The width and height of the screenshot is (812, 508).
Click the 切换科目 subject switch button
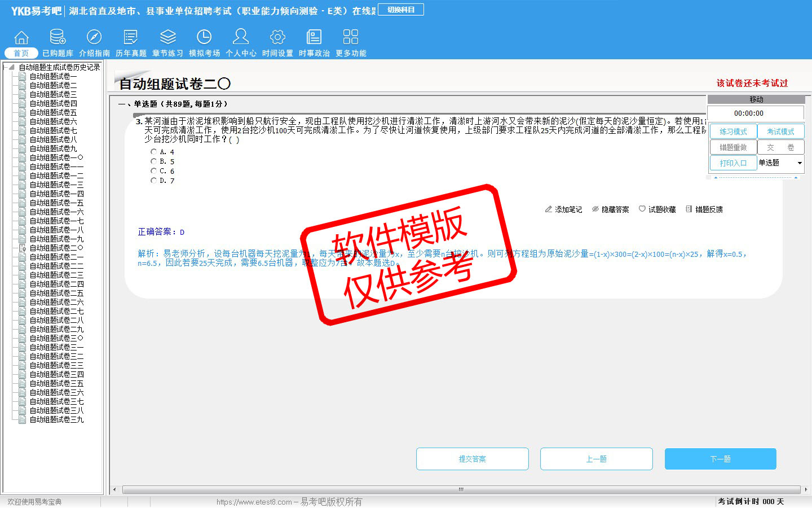[x=401, y=10]
